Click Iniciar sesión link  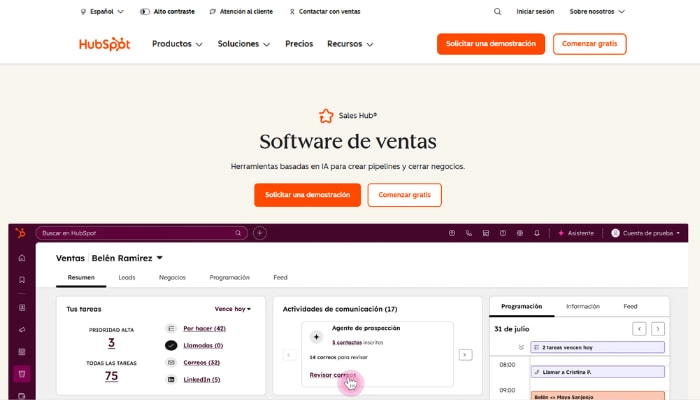(x=535, y=12)
